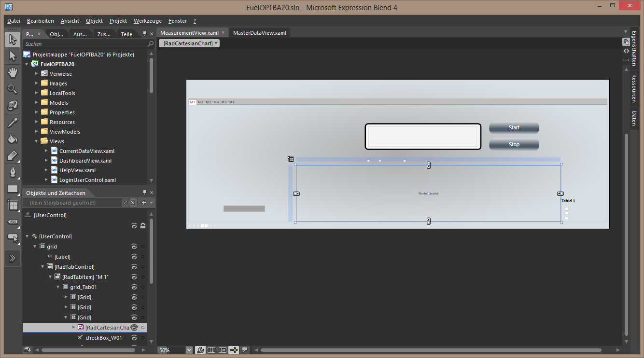
Task: Switch to MasterDataView.xaml tab
Action: (260, 33)
